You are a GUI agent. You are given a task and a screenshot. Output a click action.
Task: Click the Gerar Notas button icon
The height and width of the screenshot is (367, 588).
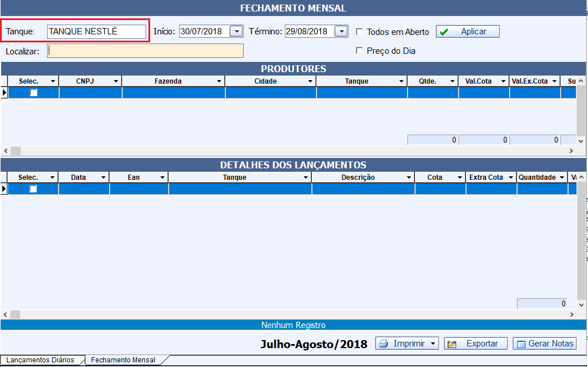click(x=521, y=344)
